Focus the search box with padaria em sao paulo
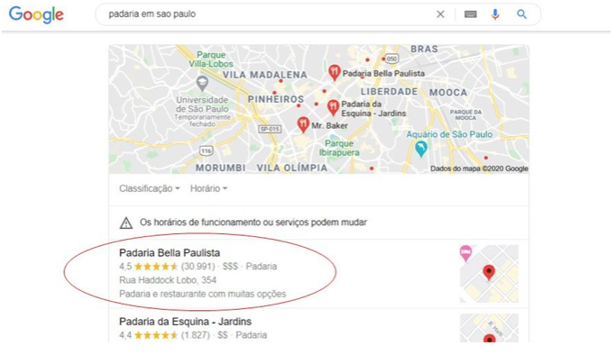 (267, 14)
